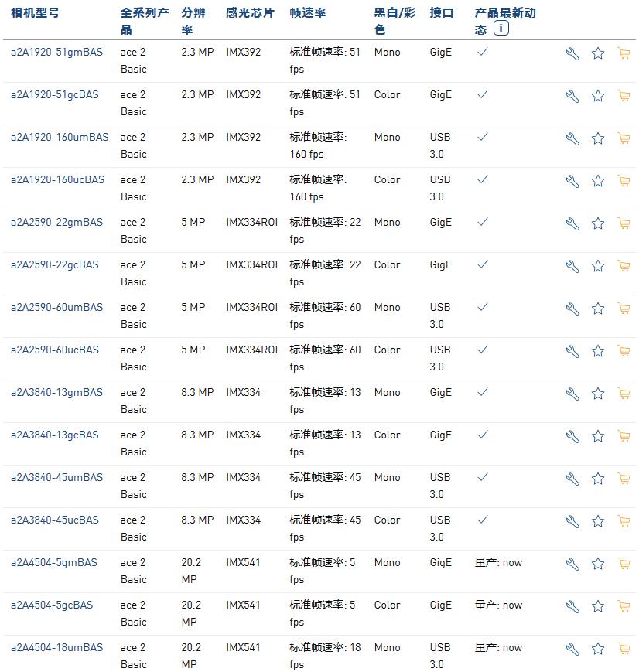
Task: Add a2A1920-160umBAS to cart
Action: (624, 138)
